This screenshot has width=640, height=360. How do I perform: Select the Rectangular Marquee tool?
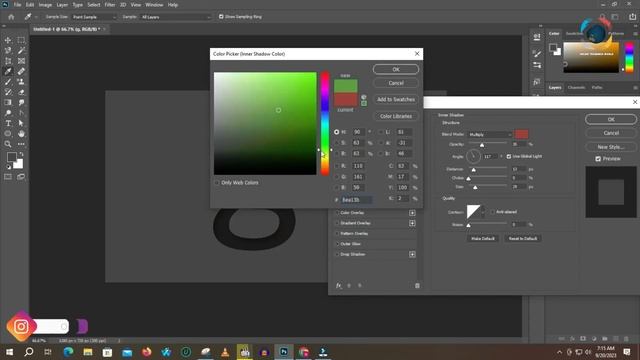pyautogui.click(x=21, y=40)
